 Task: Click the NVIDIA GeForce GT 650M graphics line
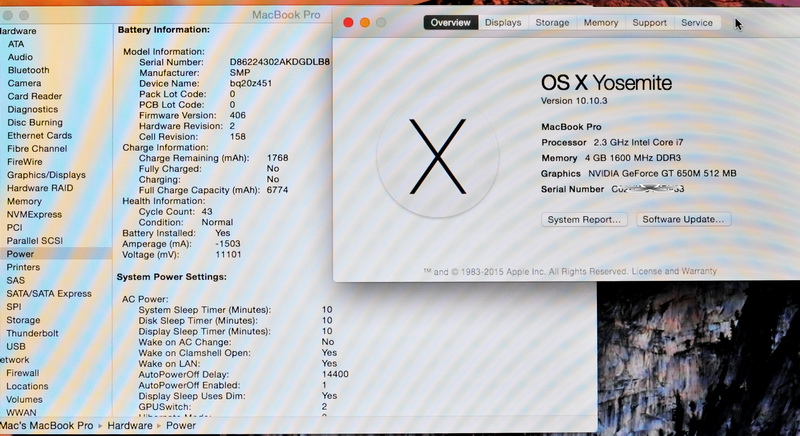point(638,173)
